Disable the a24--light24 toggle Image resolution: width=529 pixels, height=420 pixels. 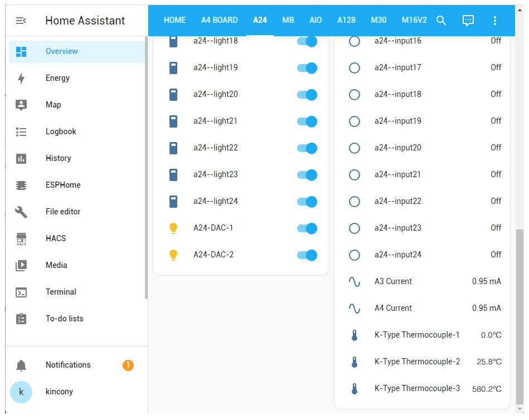click(307, 202)
